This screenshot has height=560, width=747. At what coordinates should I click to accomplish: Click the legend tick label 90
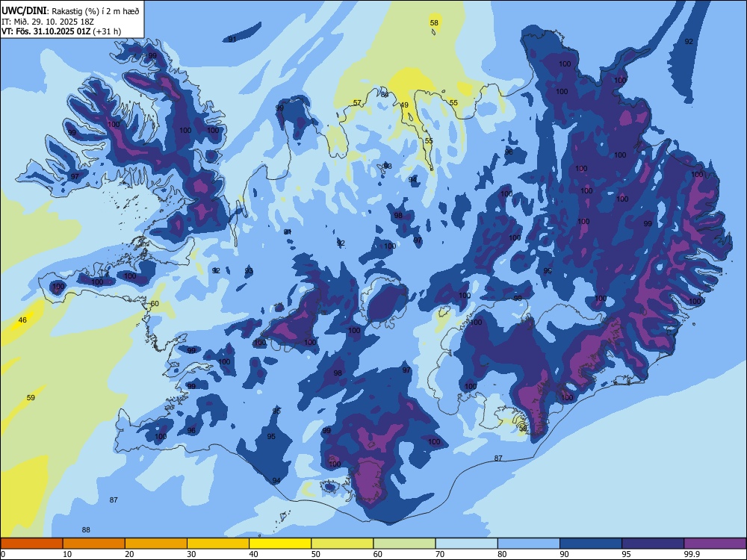pyautogui.click(x=565, y=554)
